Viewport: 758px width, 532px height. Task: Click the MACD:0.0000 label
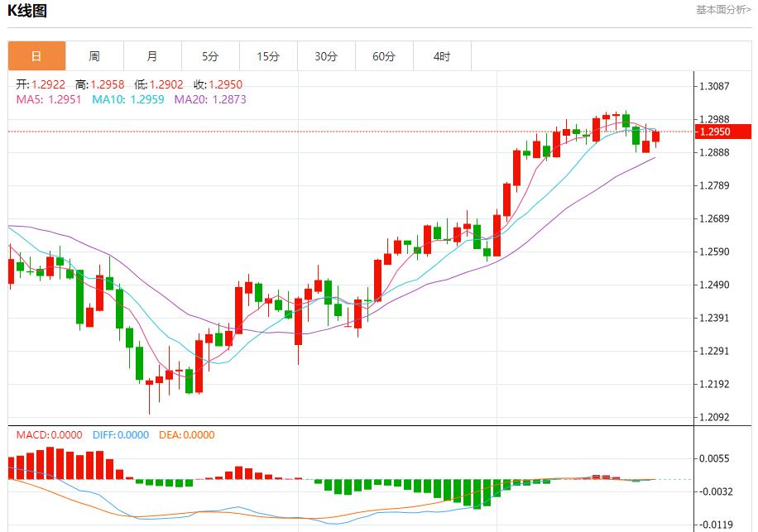[x=50, y=435]
